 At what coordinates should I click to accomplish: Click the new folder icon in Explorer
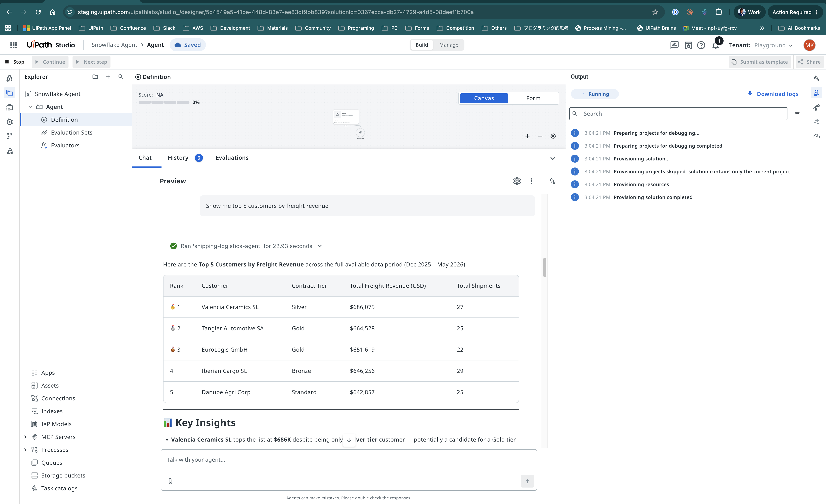[x=95, y=77]
